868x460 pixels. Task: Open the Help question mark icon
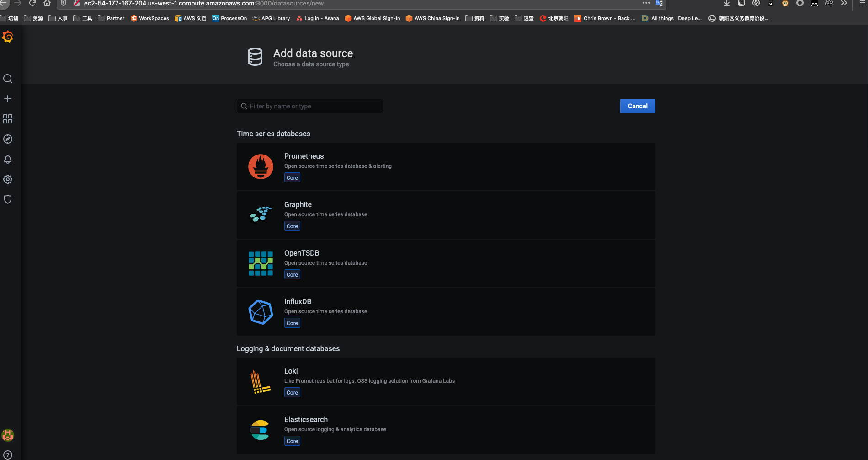coord(8,455)
